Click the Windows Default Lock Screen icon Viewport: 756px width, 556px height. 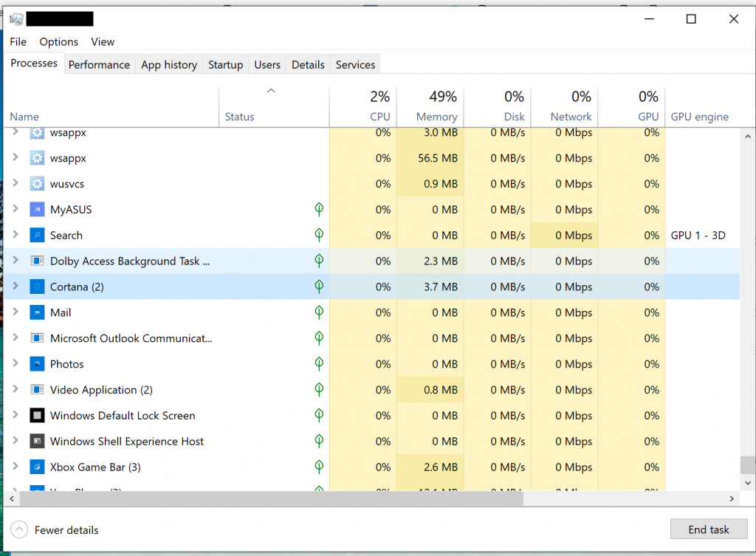[37, 416]
